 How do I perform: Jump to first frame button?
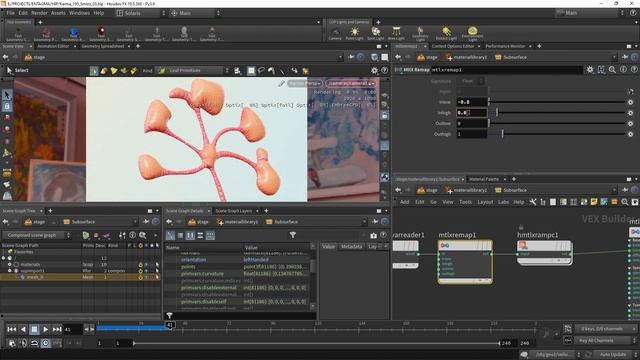point(12,329)
